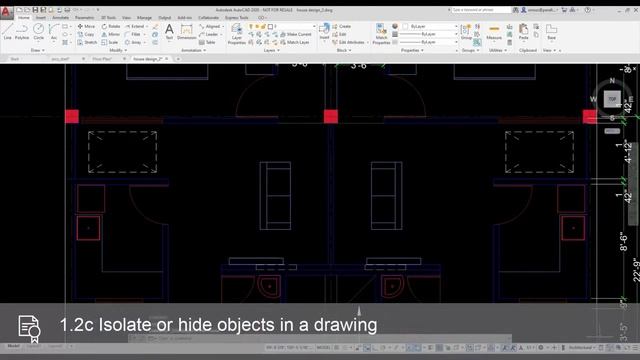Open the Insert block tool
This screenshot has height=360, width=640.
pos(324,32)
